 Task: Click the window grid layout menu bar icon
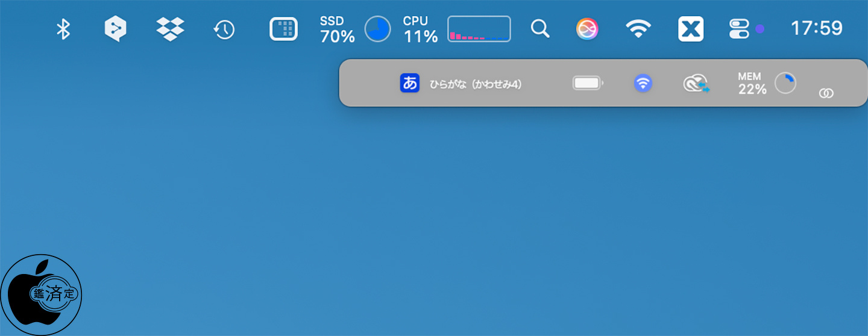point(283,29)
